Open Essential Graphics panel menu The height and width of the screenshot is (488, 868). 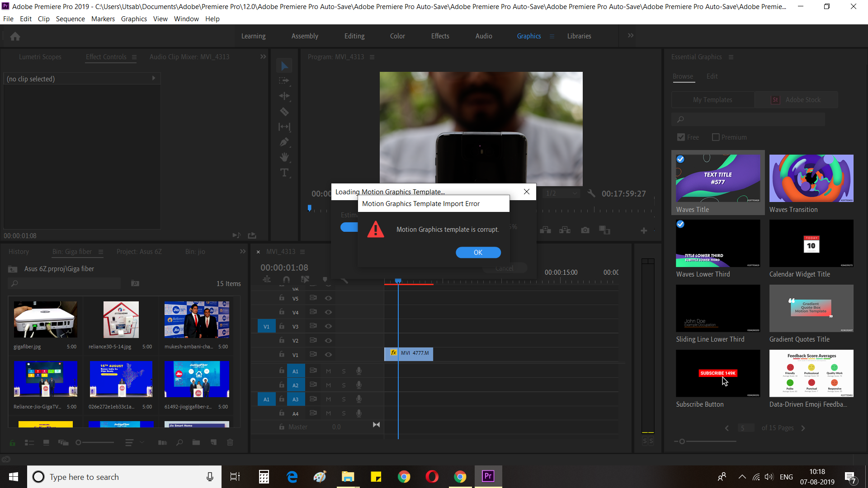[x=731, y=57]
